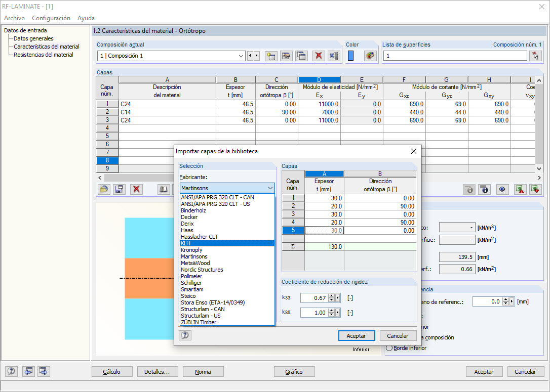550x392 pixels.
Task: Click the Excel export icon with red arrow
Action: point(520,190)
